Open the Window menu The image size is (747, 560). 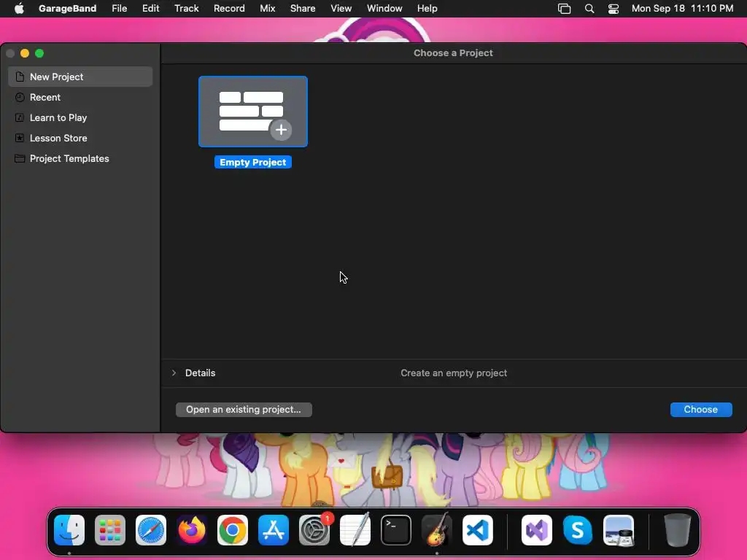click(384, 9)
